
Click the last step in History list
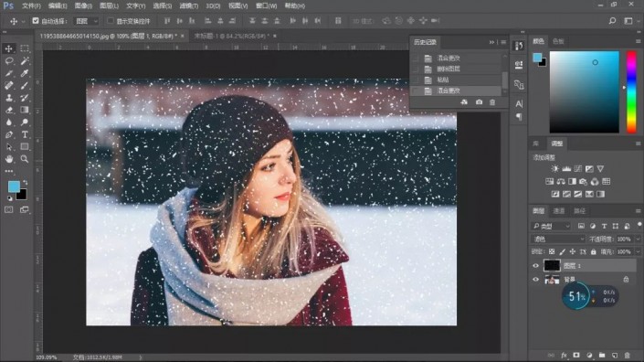(457, 90)
